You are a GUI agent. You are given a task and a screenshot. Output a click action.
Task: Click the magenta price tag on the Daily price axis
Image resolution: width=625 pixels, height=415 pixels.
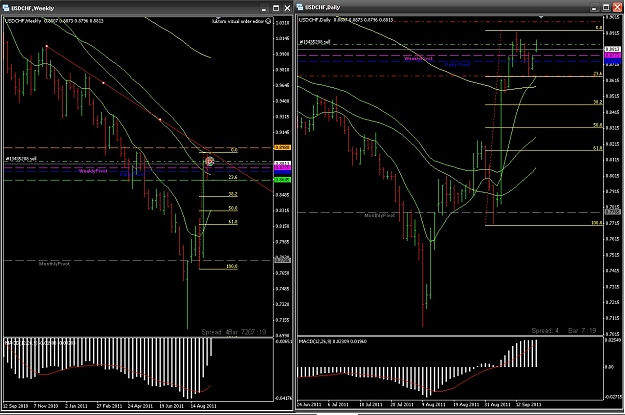[x=613, y=55]
